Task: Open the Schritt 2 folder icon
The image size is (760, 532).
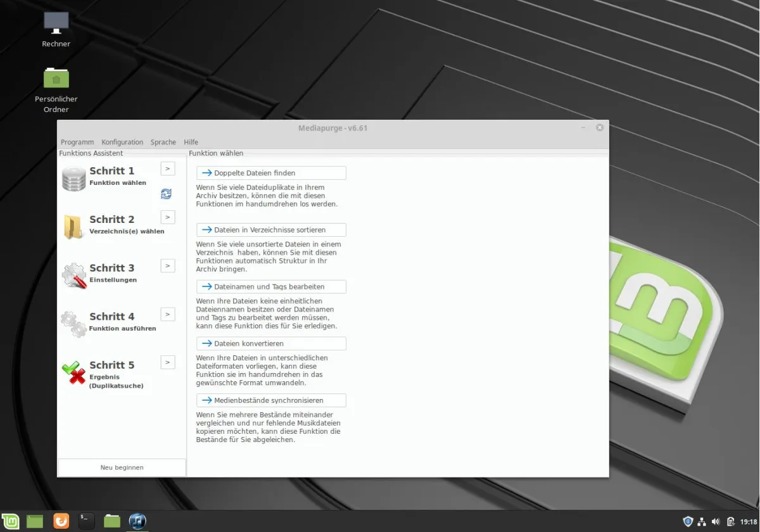Action: tap(73, 226)
